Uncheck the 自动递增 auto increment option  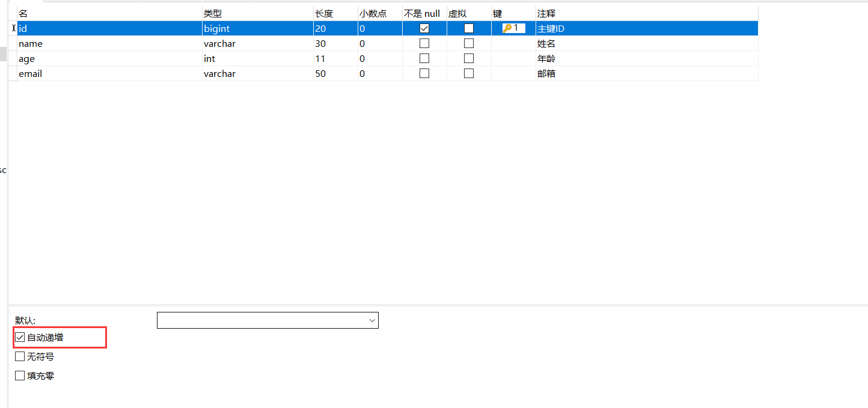click(20, 337)
